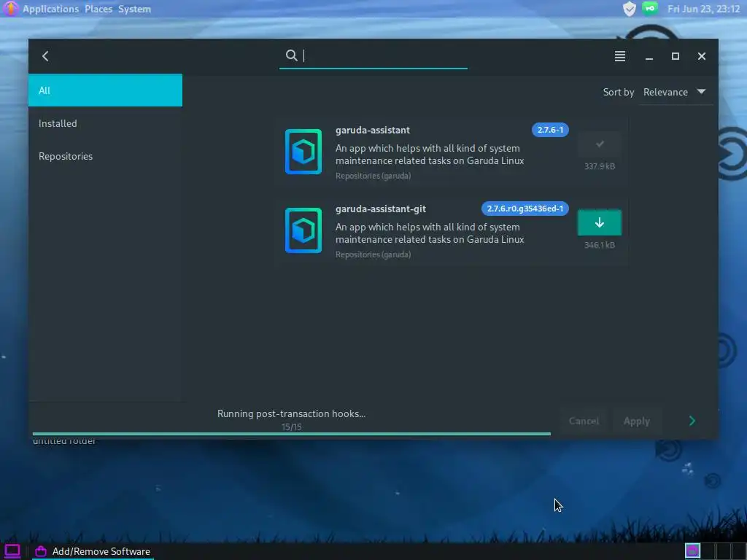This screenshot has height=560, width=747.
Task: Click the garuda-assistant package icon
Action: [x=303, y=152]
